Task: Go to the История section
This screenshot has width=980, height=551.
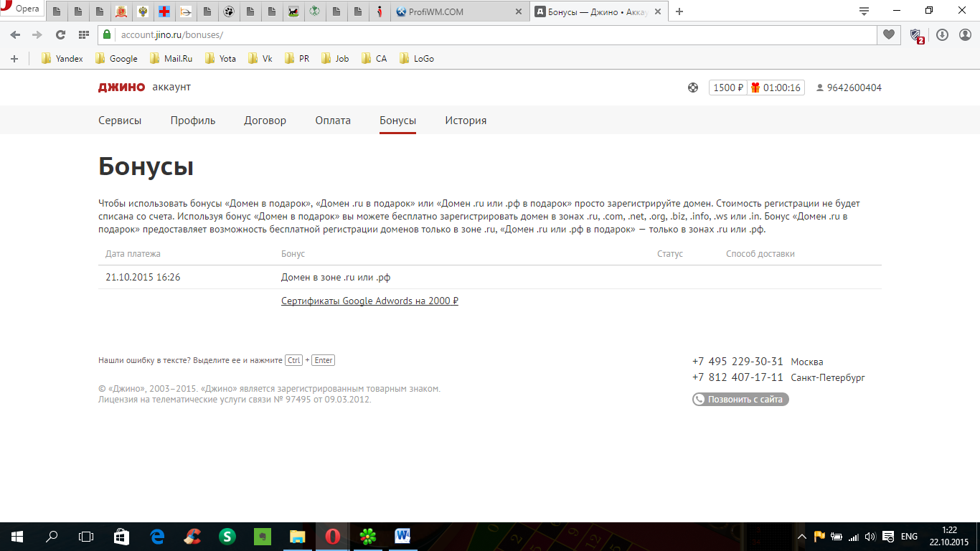Action: (466, 121)
